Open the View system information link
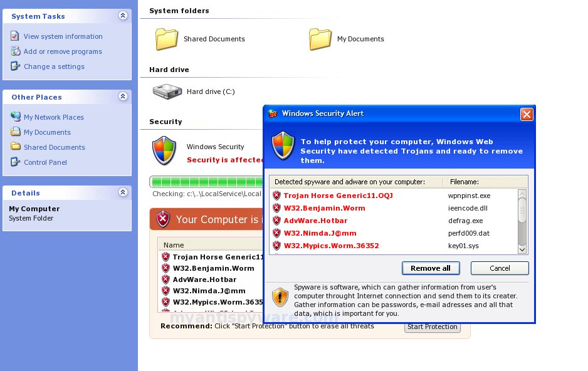Image resolution: width=588 pixels, height=371 pixels. 63,36
